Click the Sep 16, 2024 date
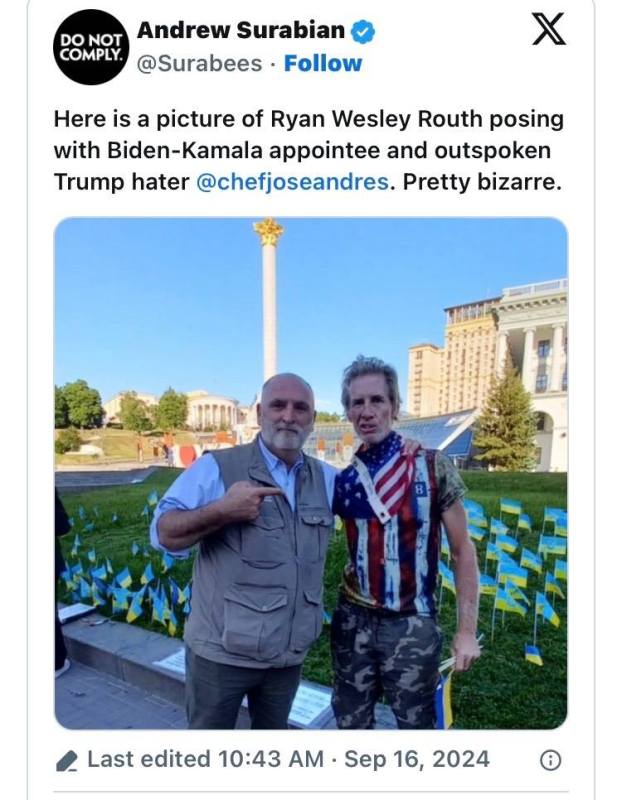The height and width of the screenshot is (800, 622). (417, 759)
